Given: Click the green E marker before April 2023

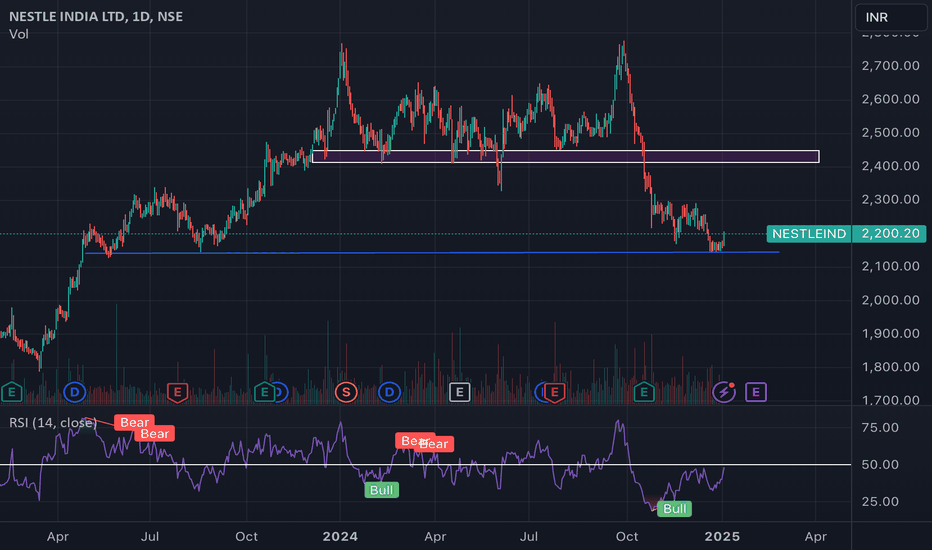Looking at the screenshot, I should tap(11, 392).
